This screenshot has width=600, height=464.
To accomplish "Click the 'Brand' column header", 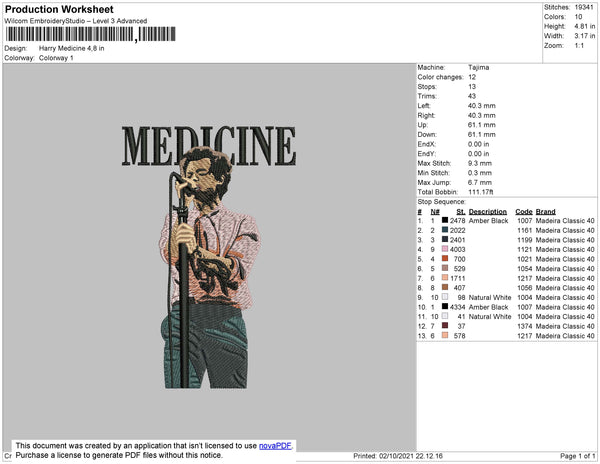I will point(545,212).
